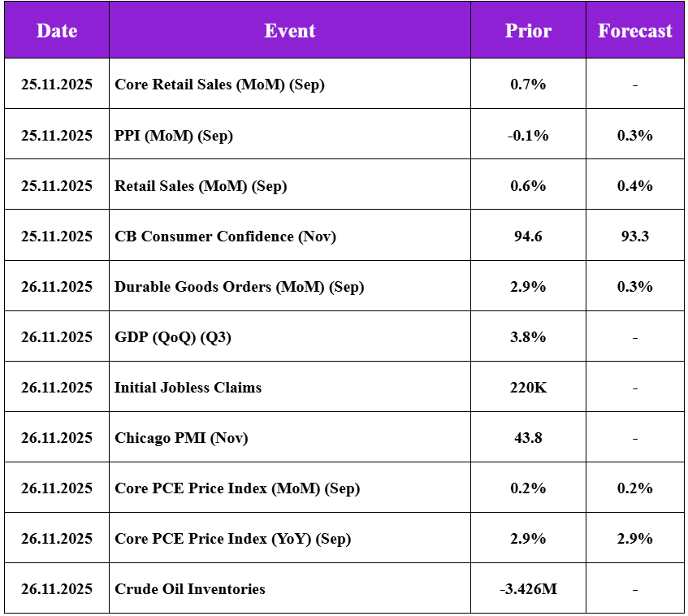The height and width of the screenshot is (616, 688).
Task: Click the Date column header
Action: click(57, 30)
